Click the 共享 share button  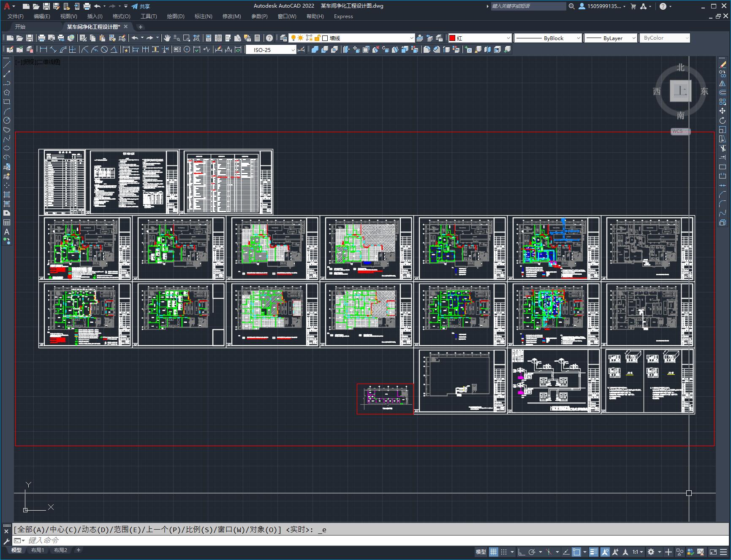pyautogui.click(x=141, y=6)
